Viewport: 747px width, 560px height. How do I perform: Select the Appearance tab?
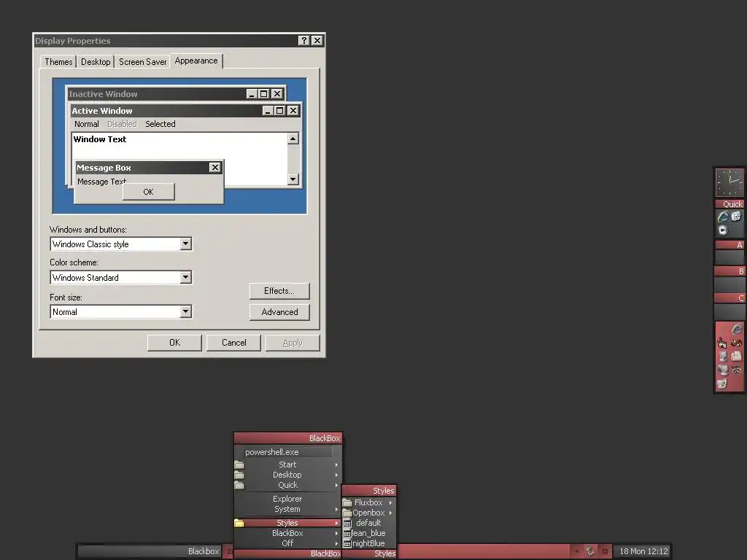196,61
